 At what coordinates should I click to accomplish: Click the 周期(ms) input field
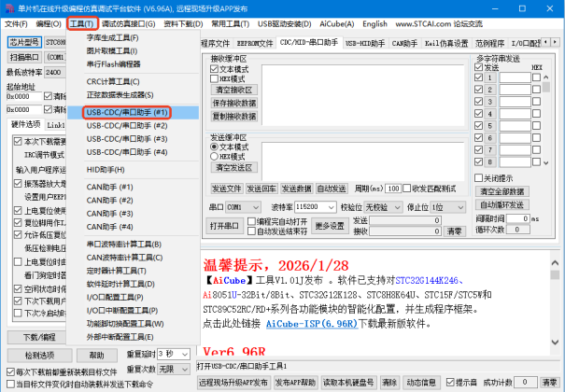[x=393, y=189]
